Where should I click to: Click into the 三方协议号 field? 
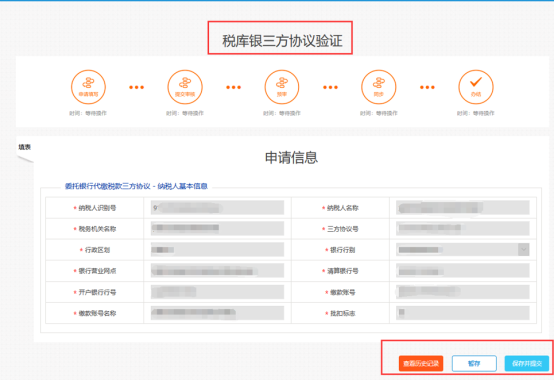pos(463,229)
